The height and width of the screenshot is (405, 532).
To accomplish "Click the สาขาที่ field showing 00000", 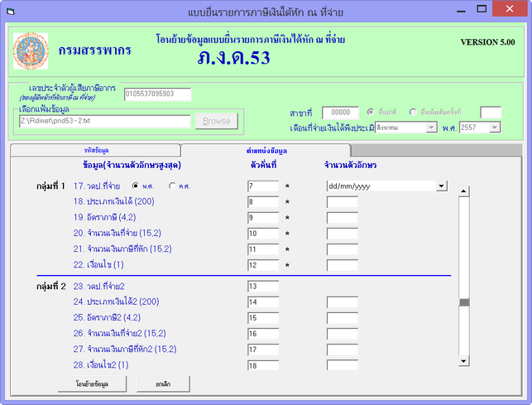I will pyautogui.click(x=340, y=113).
